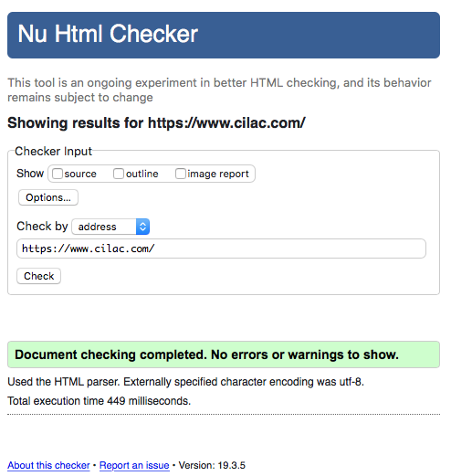Enable the source checkbox

tap(58, 174)
